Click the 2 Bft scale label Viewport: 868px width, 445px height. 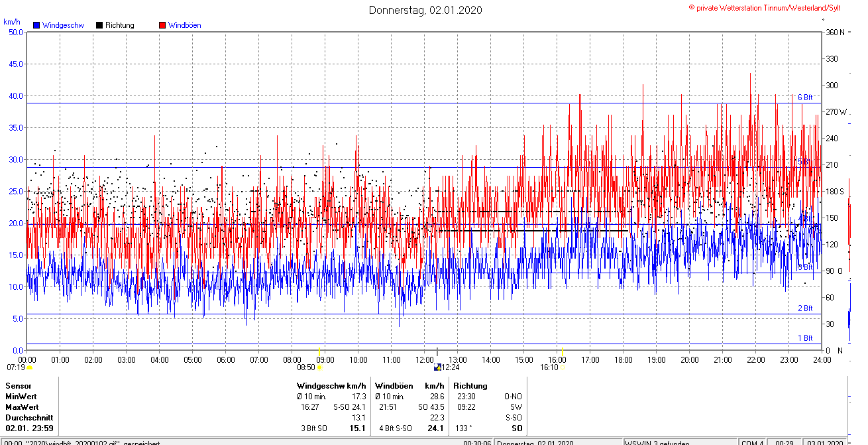point(805,308)
